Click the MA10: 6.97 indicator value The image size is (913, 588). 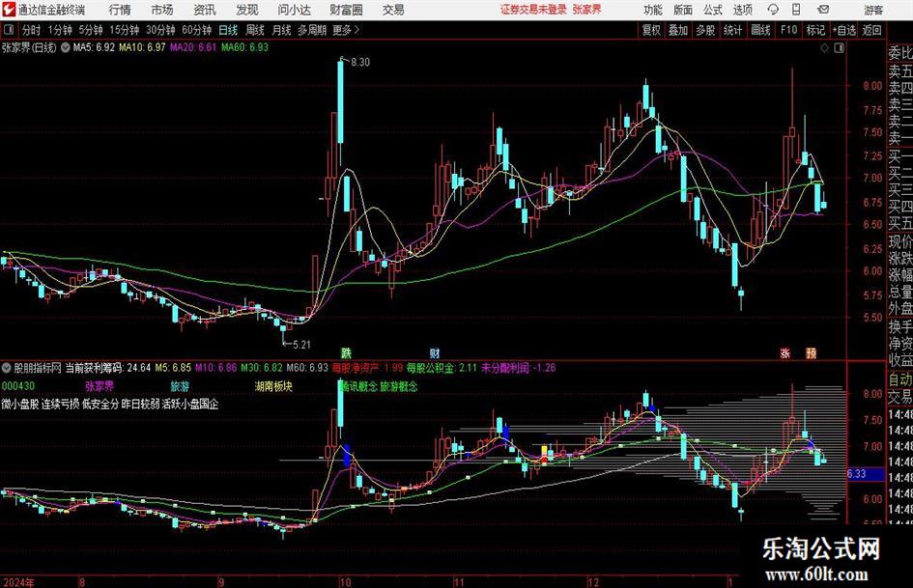142,47
